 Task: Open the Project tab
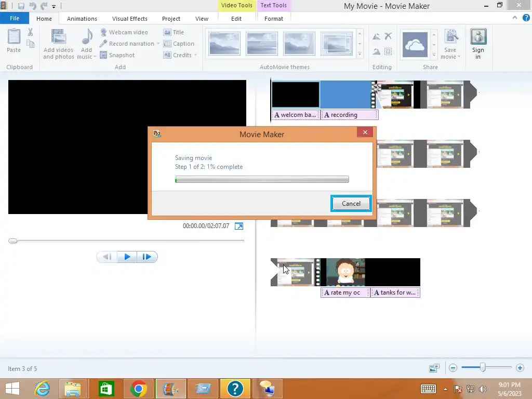(171, 19)
